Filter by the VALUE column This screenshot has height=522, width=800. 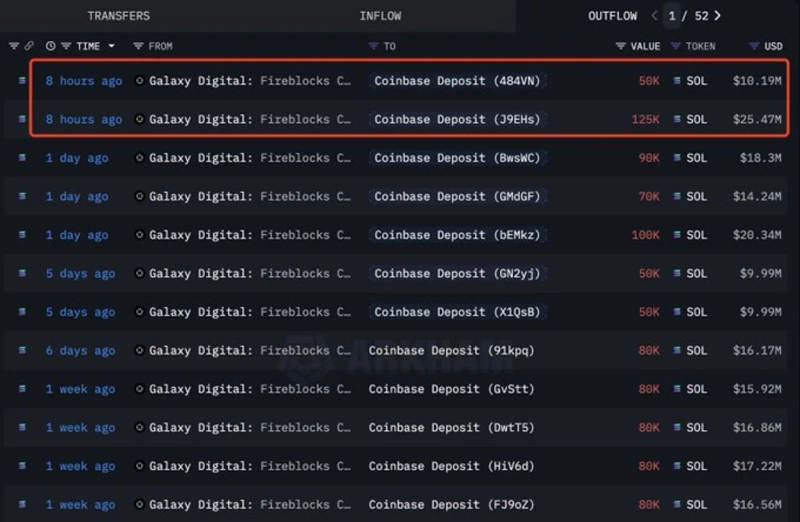621,46
